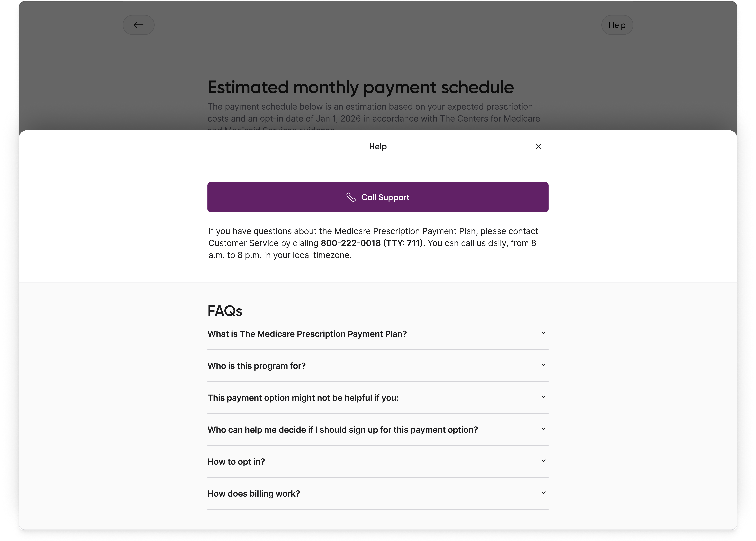756x541 pixels.
Task: Click the 'Estimated monthly payment schedule' page title
Action: 361,87
